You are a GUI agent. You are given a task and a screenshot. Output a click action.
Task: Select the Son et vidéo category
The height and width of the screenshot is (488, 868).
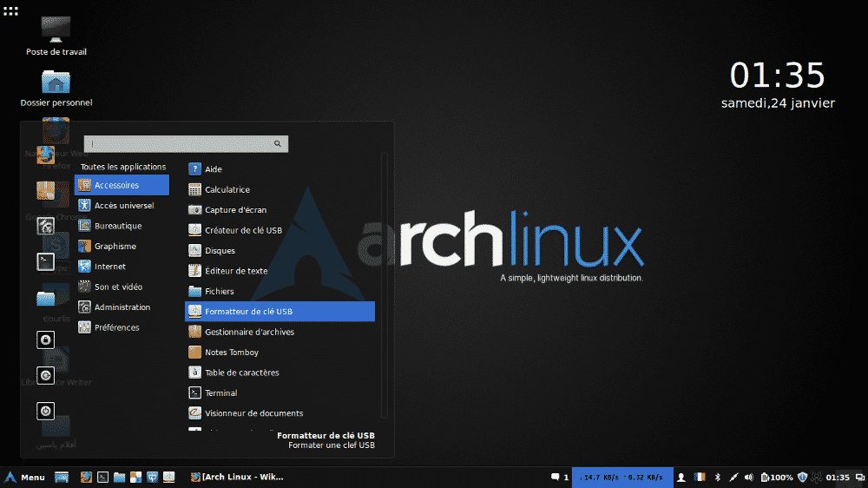click(122, 287)
